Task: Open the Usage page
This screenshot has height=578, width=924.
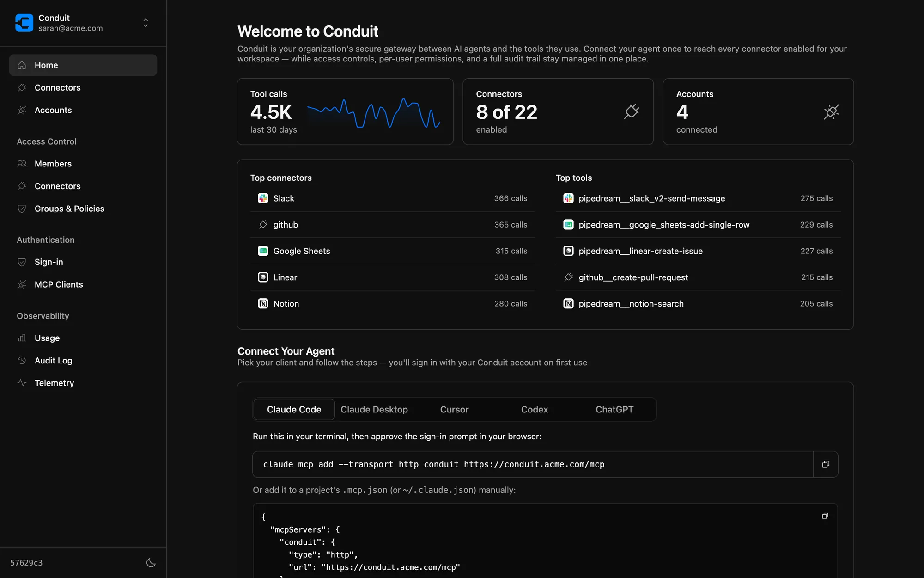Action: (83, 338)
